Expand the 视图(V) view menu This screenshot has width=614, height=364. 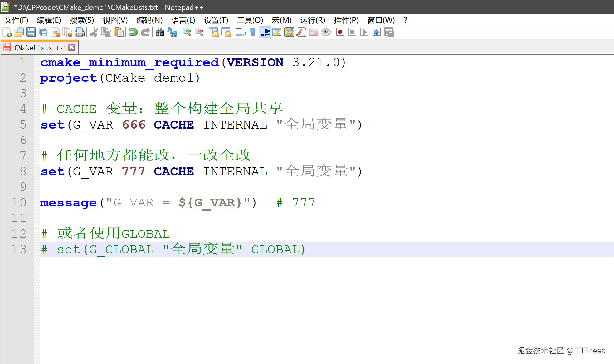click(x=115, y=20)
